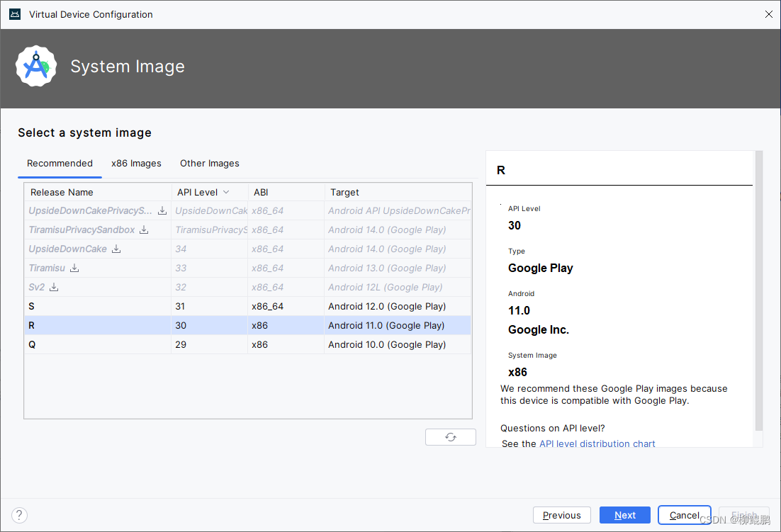
Task: Download the TiramisuPrivacySandbox system image
Action: click(x=144, y=230)
